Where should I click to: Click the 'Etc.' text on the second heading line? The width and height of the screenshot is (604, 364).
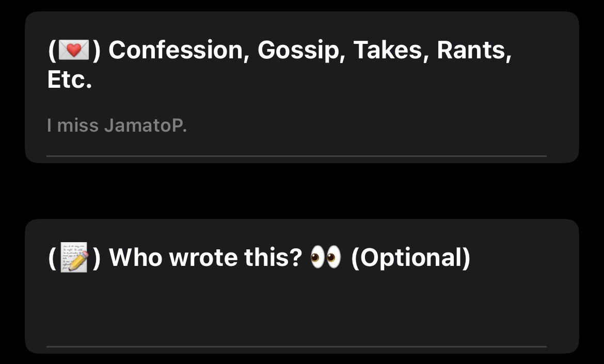click(x=69, y=80)
